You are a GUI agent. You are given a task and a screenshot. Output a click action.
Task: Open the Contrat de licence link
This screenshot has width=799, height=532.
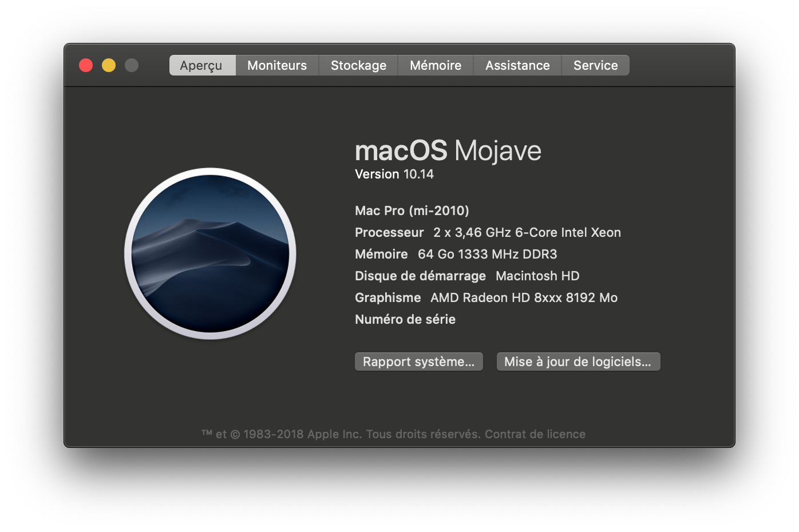535,434
